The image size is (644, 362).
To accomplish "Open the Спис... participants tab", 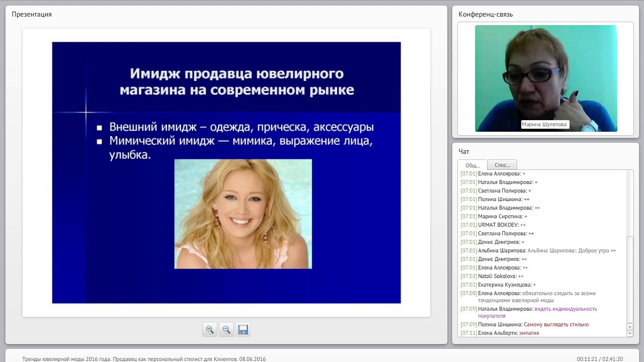I will tap(502, 165).
